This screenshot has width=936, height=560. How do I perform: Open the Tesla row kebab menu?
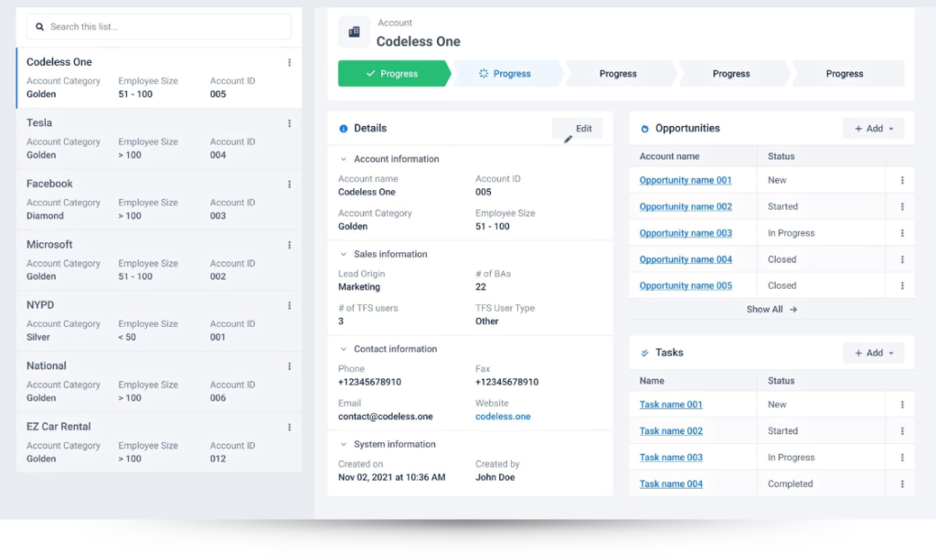tap(290, 123)
